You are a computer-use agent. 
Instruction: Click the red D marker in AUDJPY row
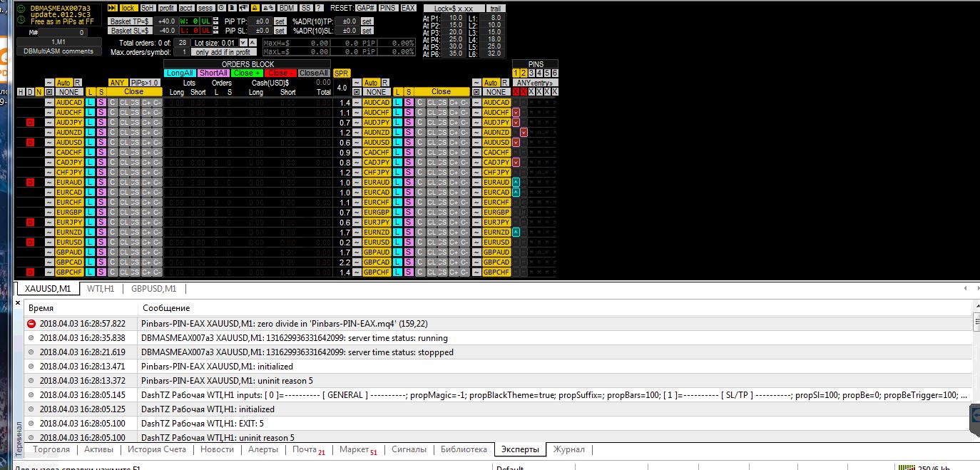click(x=30, y=123)
